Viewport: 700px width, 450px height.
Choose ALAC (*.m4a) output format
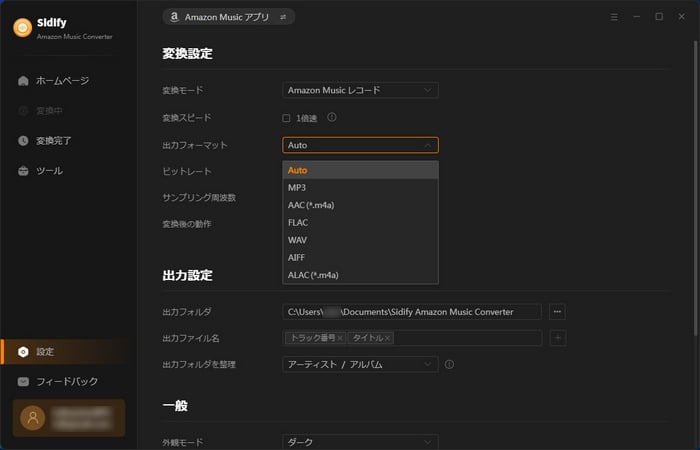360,275
